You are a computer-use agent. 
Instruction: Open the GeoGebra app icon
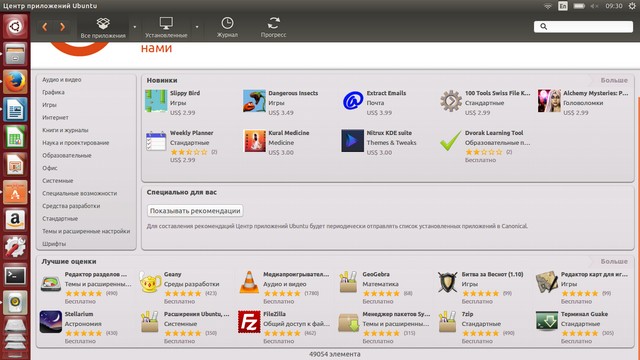point(348,282)
